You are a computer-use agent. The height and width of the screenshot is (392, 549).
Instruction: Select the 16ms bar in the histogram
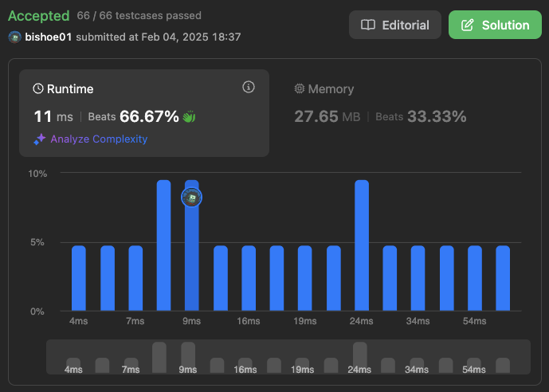pos(249,278)
